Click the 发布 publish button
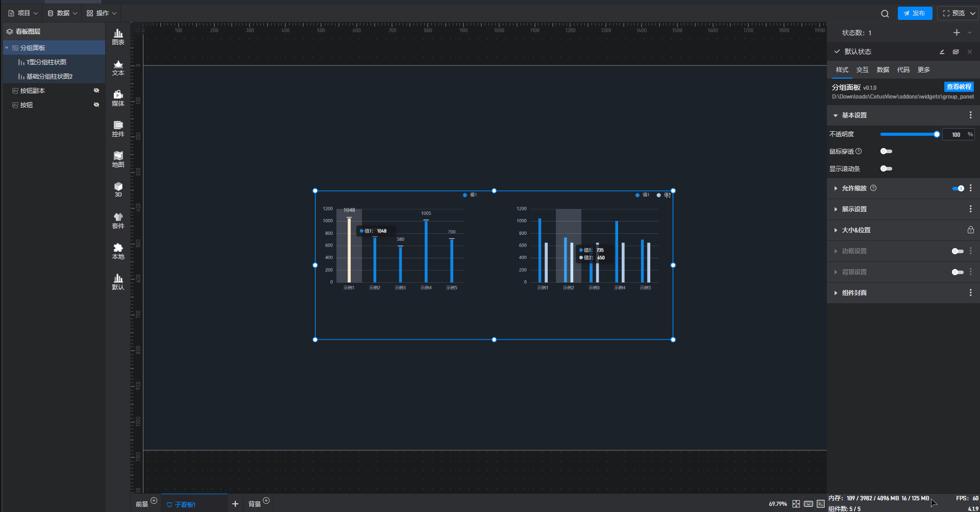This screenshot has height=512, width=980. click(915, 13)
